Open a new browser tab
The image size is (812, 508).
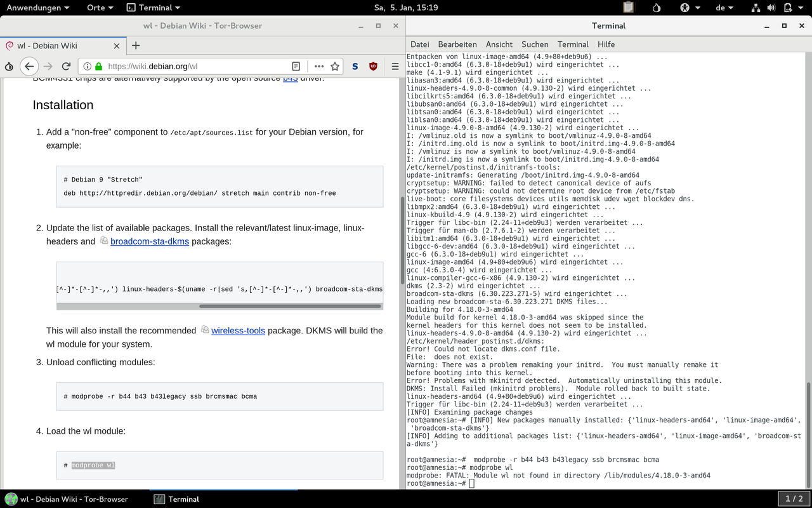click(136, 45)
